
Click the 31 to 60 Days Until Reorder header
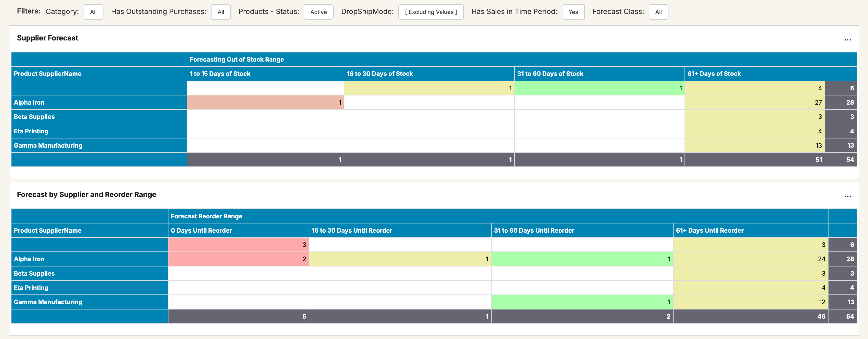[534, 231]
